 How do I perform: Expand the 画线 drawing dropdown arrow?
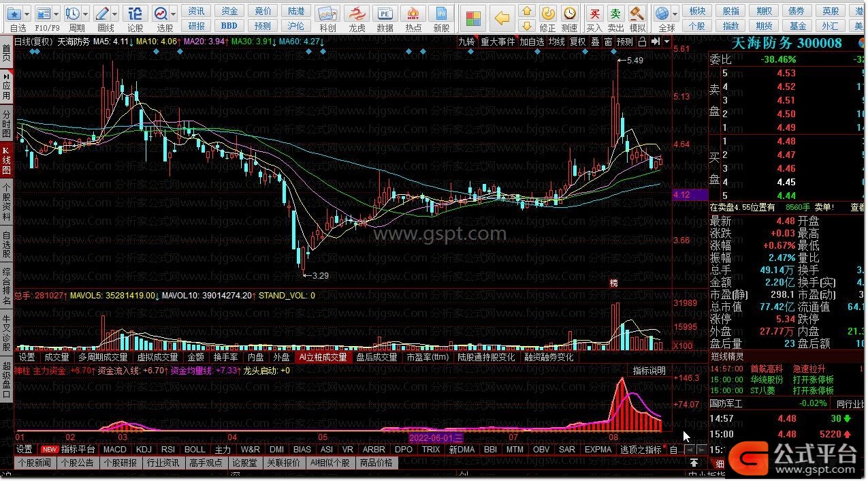[115, 14]
